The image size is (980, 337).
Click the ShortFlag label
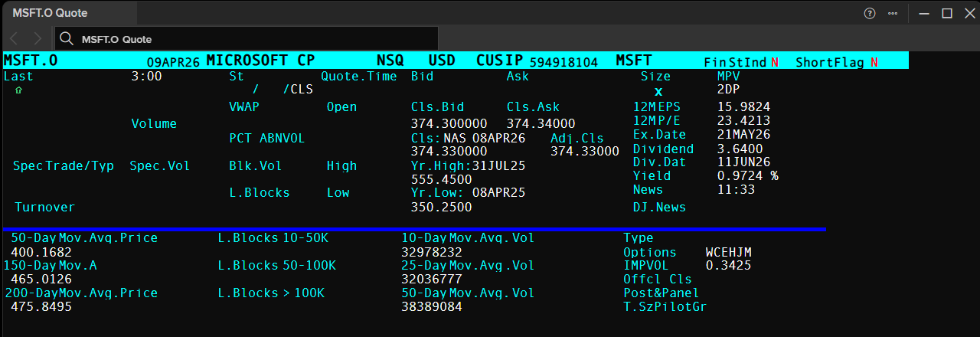831,63
